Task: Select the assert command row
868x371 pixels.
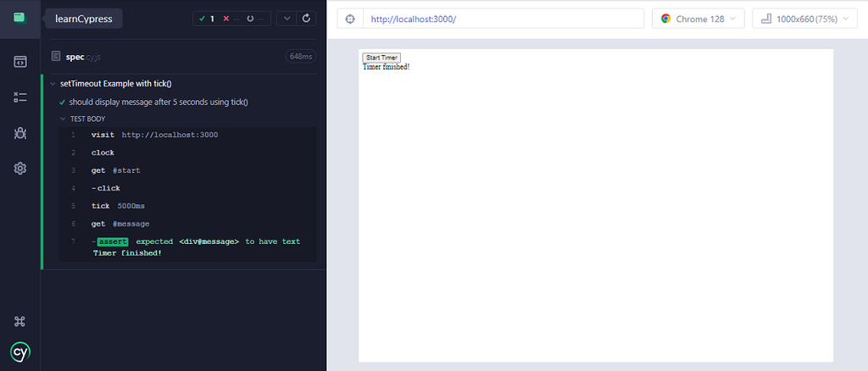Action: [x=187, y=247]
